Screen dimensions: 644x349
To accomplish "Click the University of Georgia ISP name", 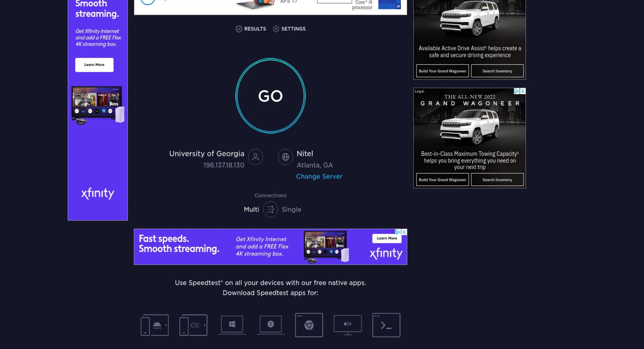I will click(x=207, y=154).
